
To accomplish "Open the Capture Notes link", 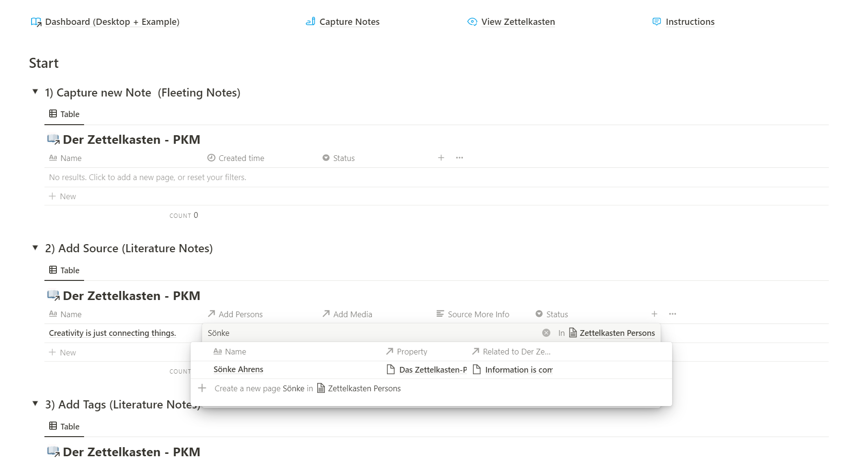I will point(349,22).
